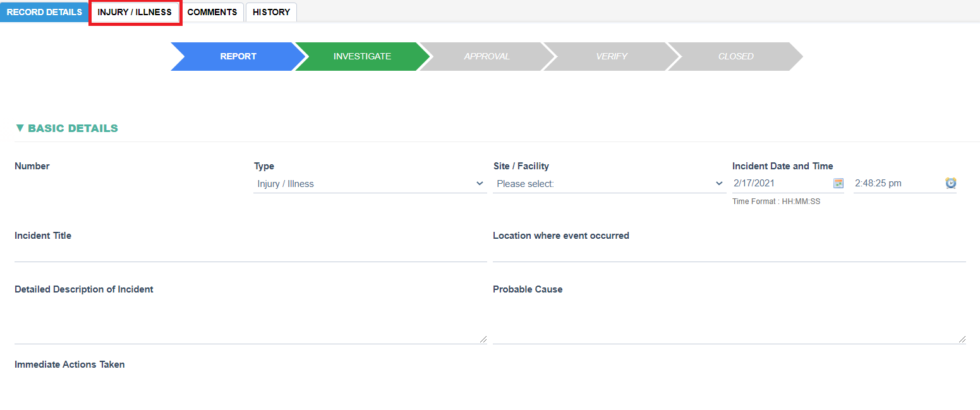Open the Type dropdown

coord(370,184)
